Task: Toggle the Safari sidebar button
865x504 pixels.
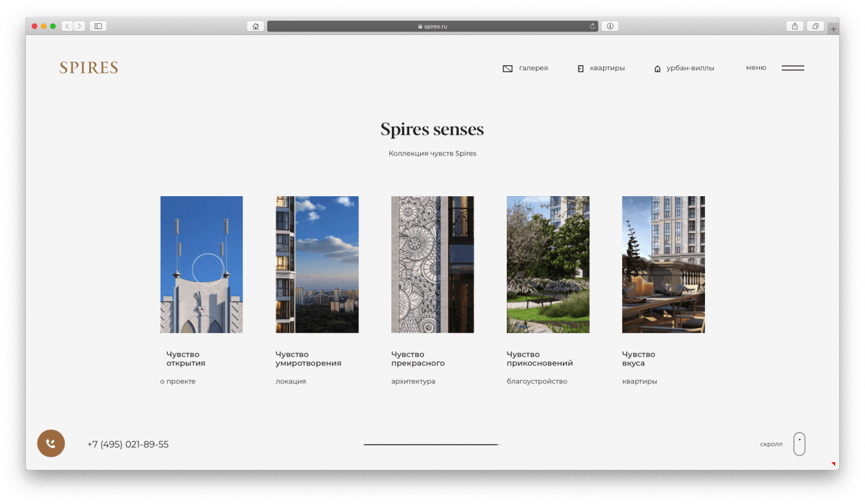Action: click(98, 26)
